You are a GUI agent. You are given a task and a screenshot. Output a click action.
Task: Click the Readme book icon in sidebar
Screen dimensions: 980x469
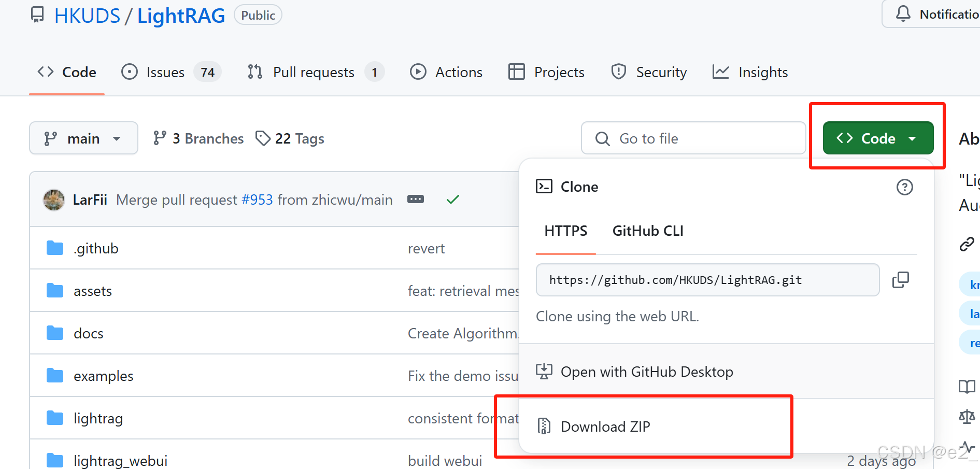click(x=967, y=387)
